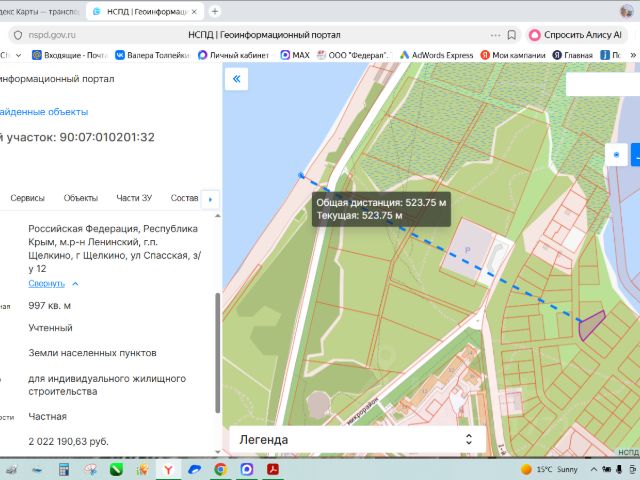Bookmark this page with the bookmark icon

(511, 35)
